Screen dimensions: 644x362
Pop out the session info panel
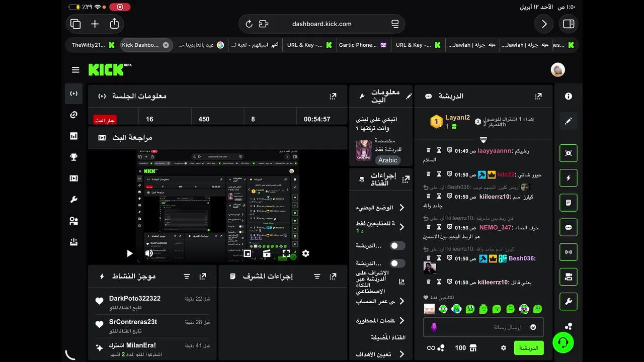tap(333, 96)
